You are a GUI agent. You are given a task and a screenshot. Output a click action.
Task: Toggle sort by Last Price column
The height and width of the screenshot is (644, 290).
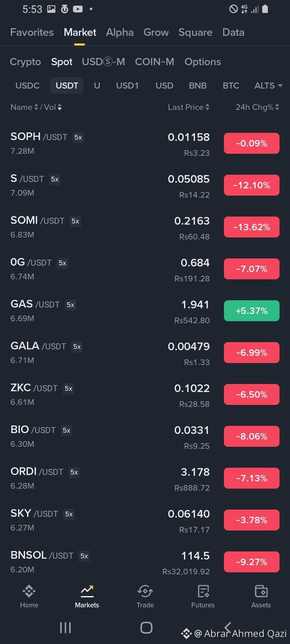188,107
